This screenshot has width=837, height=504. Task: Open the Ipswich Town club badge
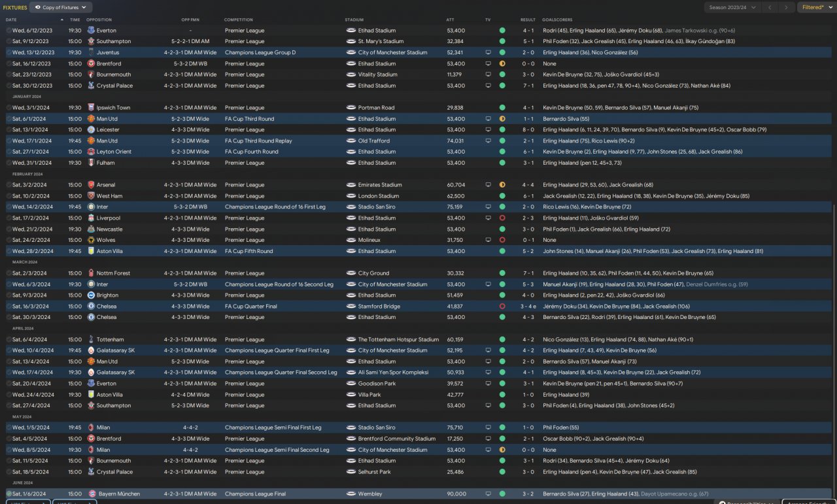(91, 108)
